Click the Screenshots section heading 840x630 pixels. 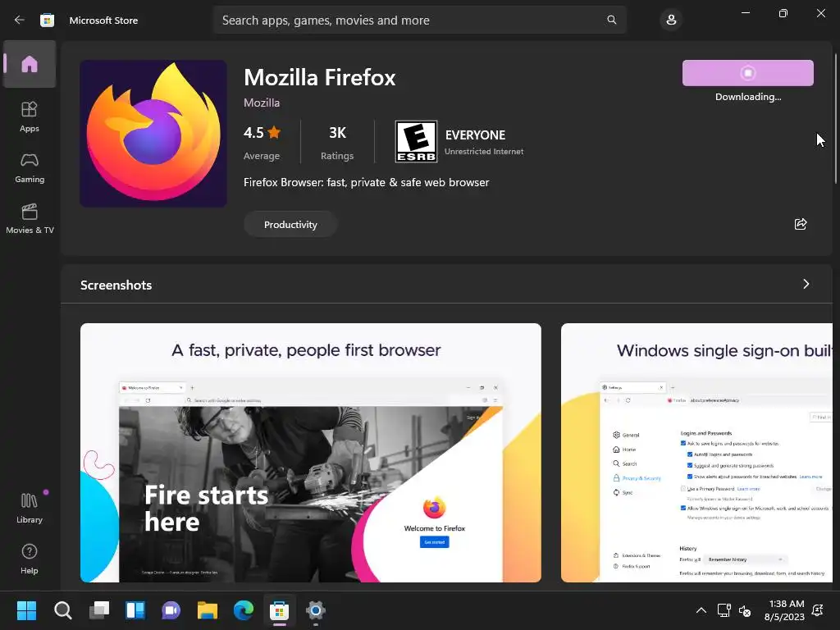pyautogui.click(x=116, y=285)
